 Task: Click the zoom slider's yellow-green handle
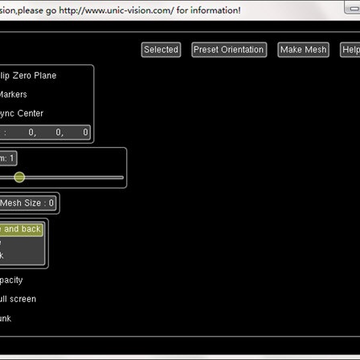pyautogui.click(x=19, y=177)
